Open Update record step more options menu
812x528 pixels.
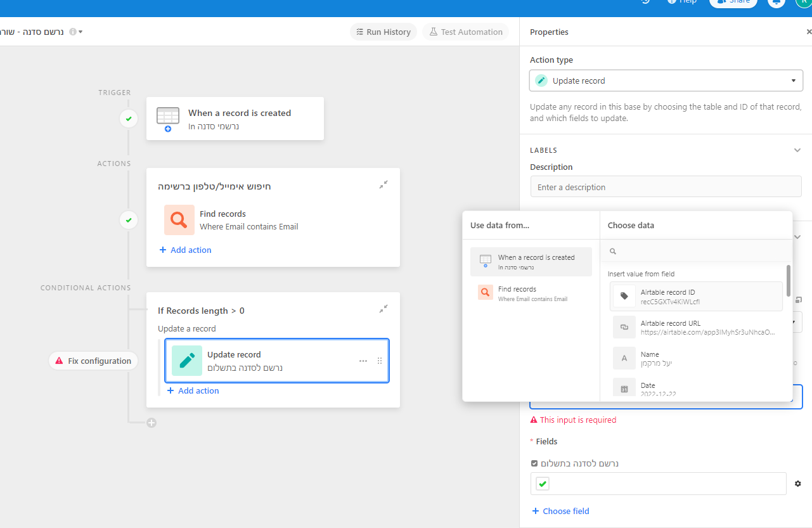pyautogui.click(x=363, y=361)
